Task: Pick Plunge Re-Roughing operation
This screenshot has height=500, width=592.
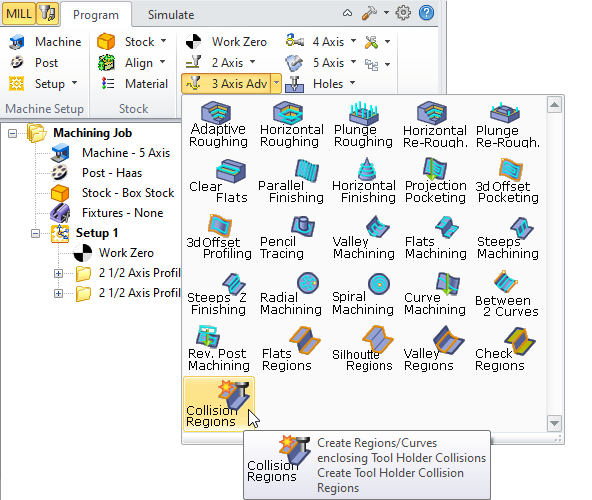Action: [x=508, y=124]
